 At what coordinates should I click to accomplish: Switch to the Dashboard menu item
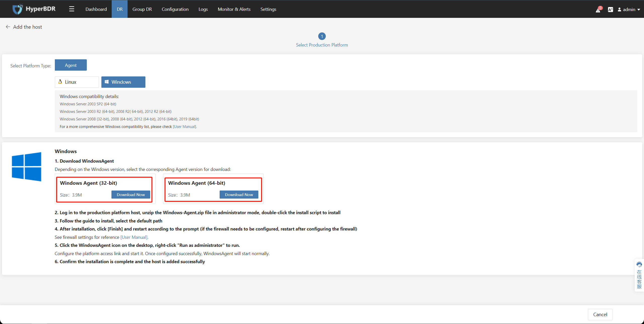pyautogui.click(x=96, y=9)
